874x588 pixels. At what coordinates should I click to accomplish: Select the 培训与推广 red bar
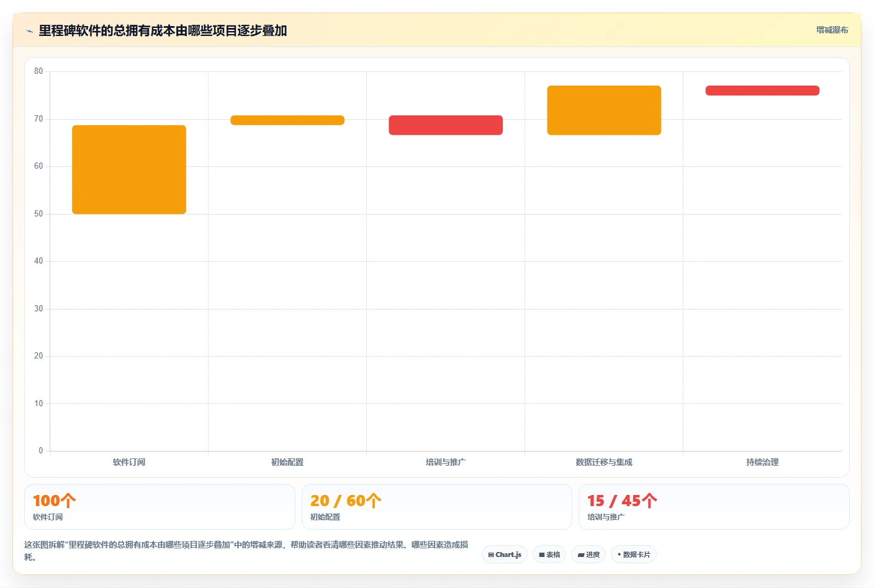pyautogui.click(x=446, y=125)
